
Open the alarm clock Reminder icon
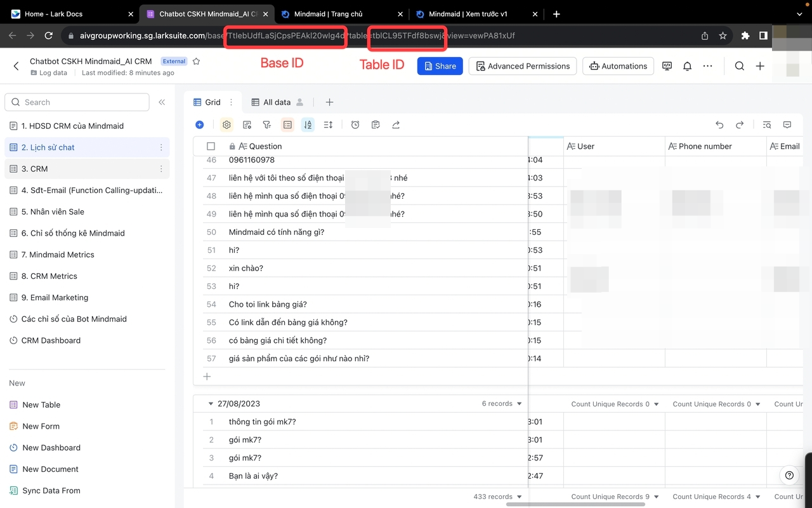tap(355, 125)
